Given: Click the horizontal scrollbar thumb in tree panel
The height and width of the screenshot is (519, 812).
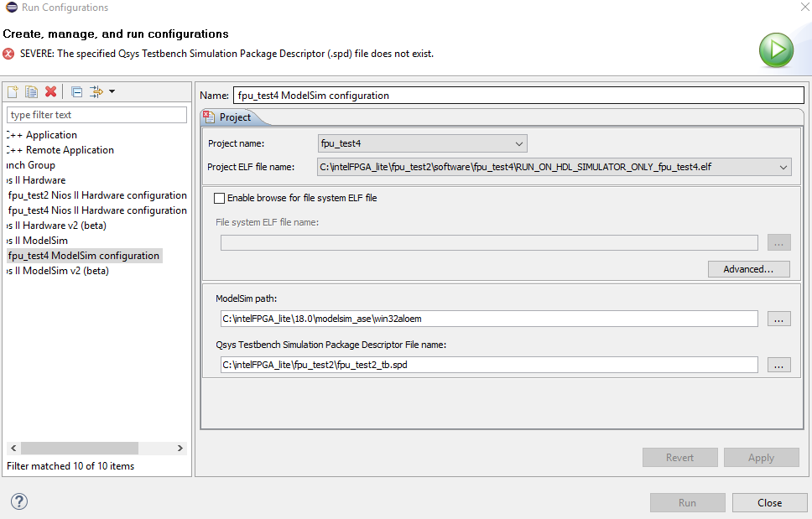Looking at the screenshot, I should [x=79, y=448].
